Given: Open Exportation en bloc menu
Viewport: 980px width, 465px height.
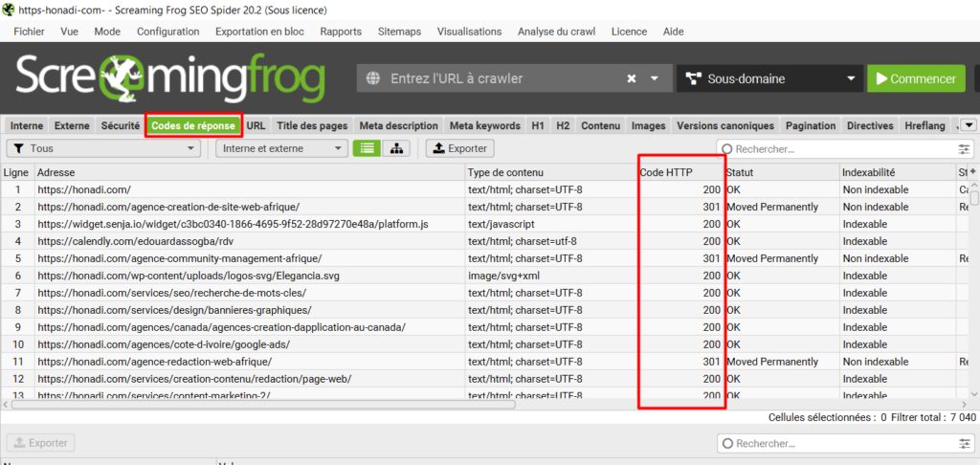Looking at the screenshot, I should [x=260, y=32].
